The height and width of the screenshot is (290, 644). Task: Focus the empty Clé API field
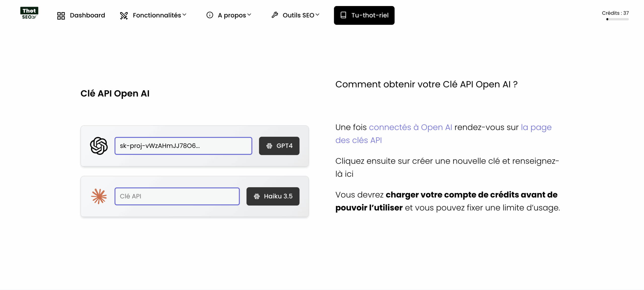pos(177,196)
